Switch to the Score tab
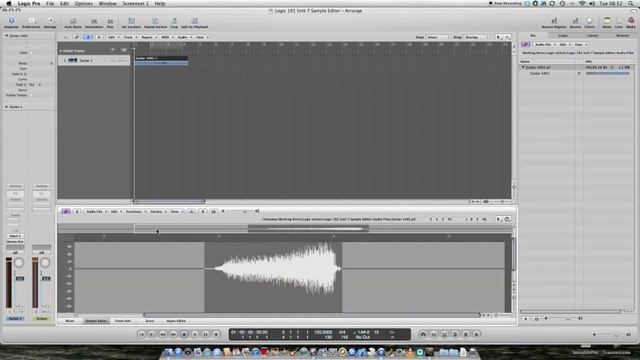The image size is (640, 360). click(x=150, y=321)
